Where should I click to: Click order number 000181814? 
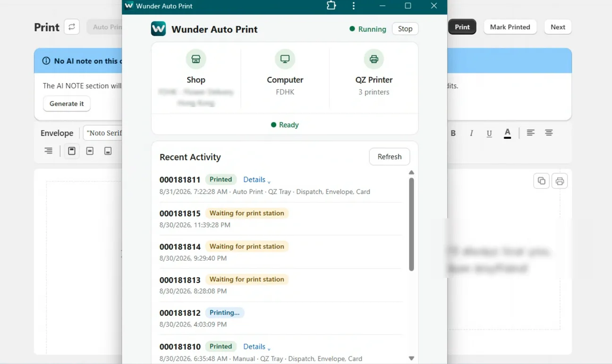point(180,246)
